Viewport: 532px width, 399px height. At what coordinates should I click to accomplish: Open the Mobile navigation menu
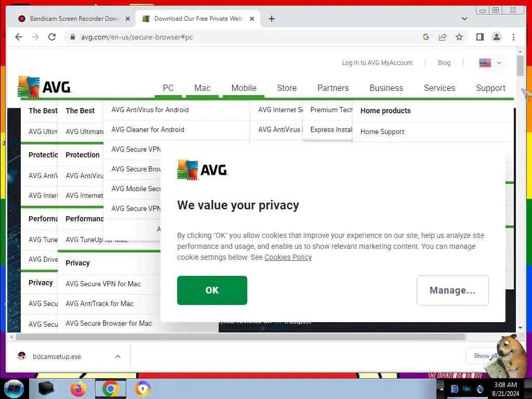(x=244, y=88)
